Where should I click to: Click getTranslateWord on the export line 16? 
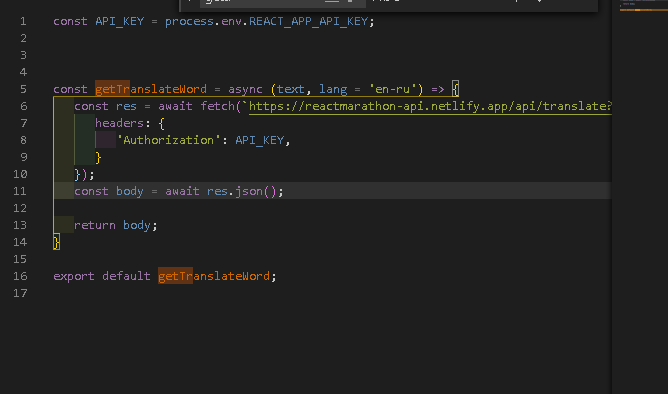click(214, 276)
